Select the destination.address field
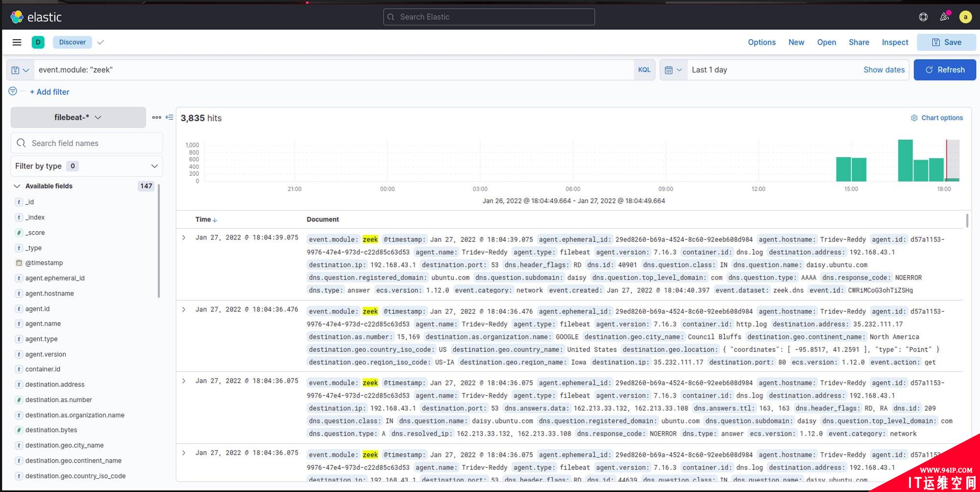The image size is (980, 492). (x=55, y=385)
